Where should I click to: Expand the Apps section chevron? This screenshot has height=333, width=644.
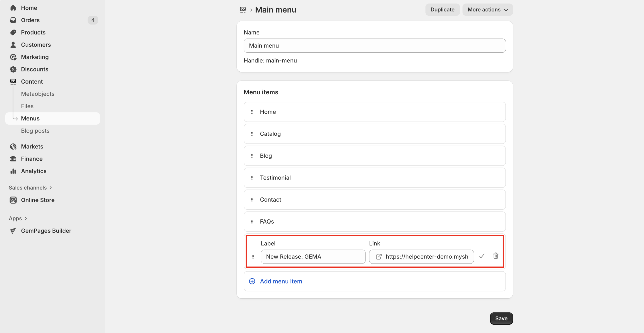26,218
